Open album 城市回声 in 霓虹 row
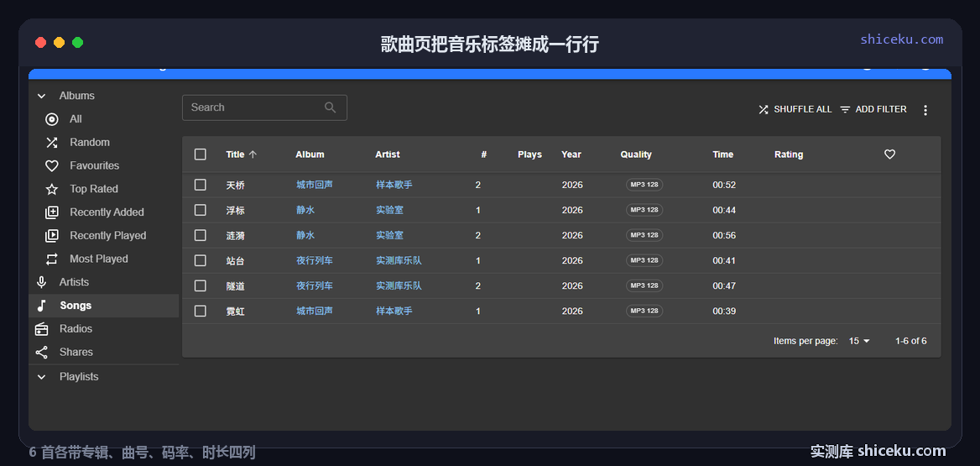Image resolution: width=980 pixels, height=466 pixels. [x=315, y=311]
